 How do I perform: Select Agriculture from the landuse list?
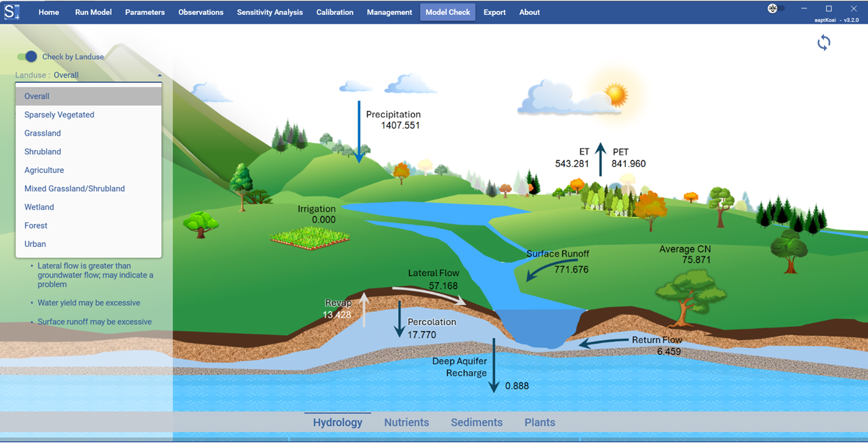(x=45, y=170)
